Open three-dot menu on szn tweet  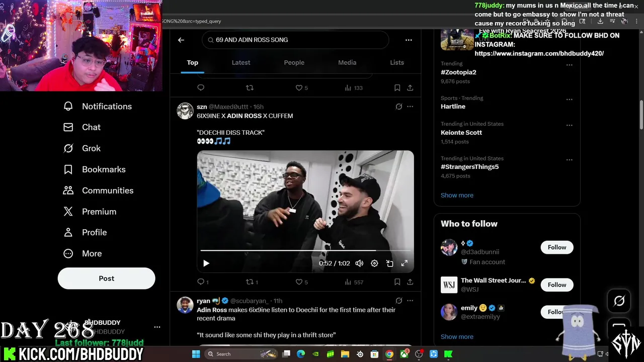click(x=410, y=107)
